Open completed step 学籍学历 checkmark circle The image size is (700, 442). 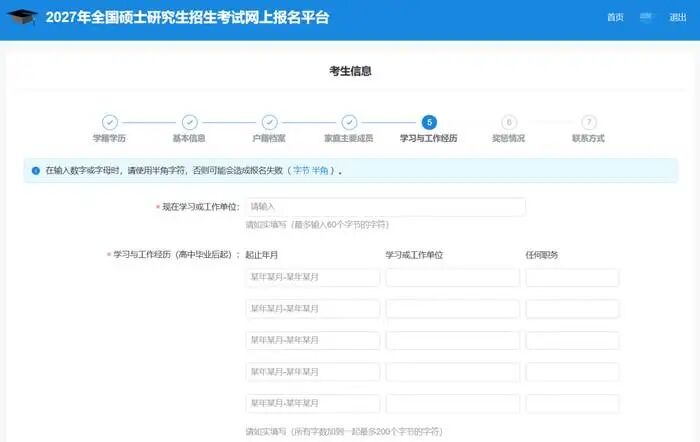[x=109, y=122]
